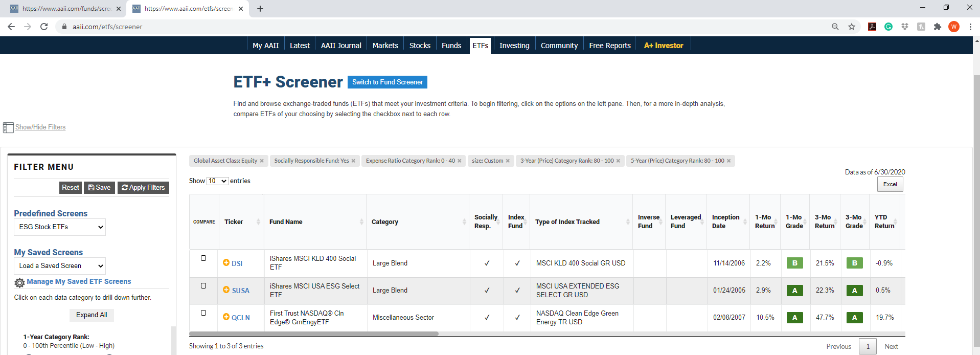Viewport: 980px width, 355px height.
Task: Go to pagination page 1
Action: coord(868,347)
